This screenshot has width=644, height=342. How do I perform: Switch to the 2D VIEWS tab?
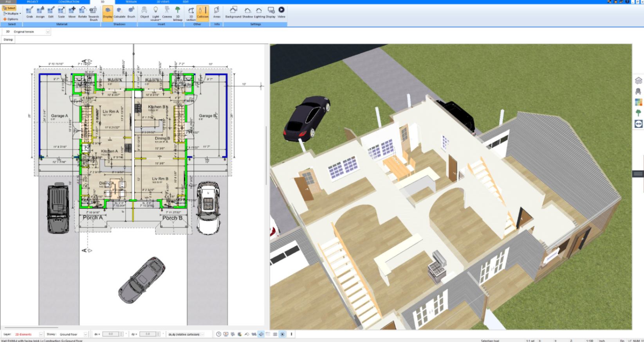[163, 2]
